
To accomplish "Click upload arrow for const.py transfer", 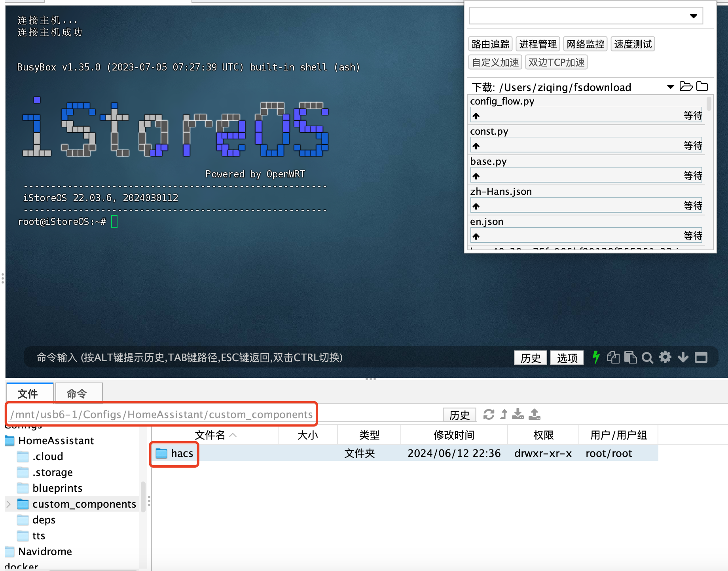I will coord(476,146).
